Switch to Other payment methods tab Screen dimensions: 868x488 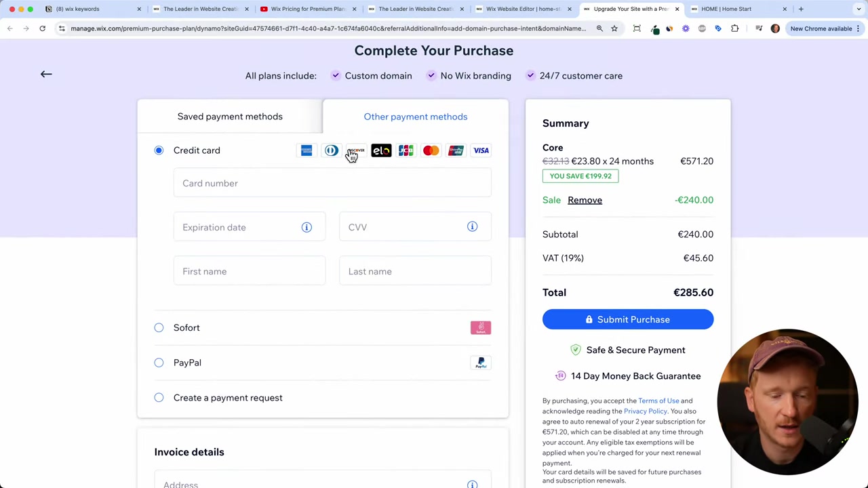pyautogui.click(x=416, y=117)
